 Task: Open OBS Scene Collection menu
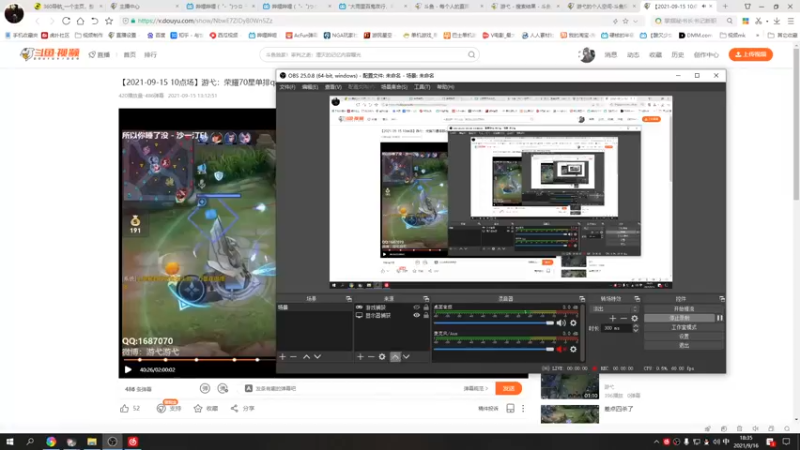pyautogui.click(x=394, y=87)
